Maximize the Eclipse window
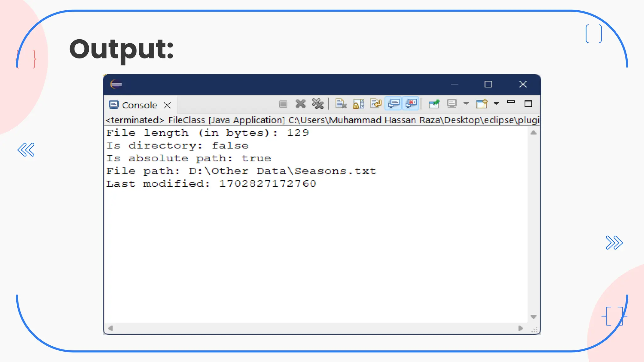This screenshot has width=644, height=362. point(488,84)
